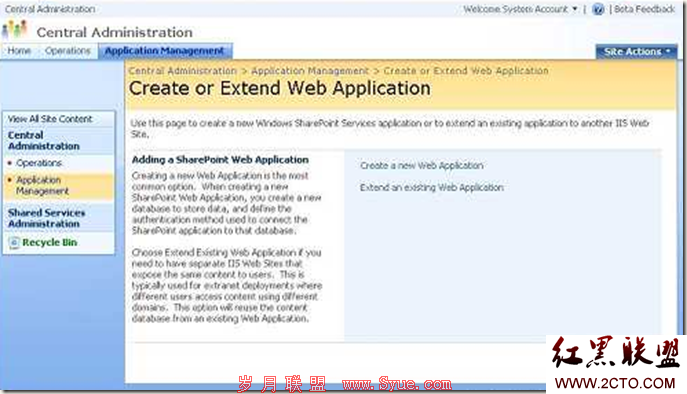Open Shared Services Administration link
The height and width of the screenshot is (394, 687).
[x=46, y=218]
